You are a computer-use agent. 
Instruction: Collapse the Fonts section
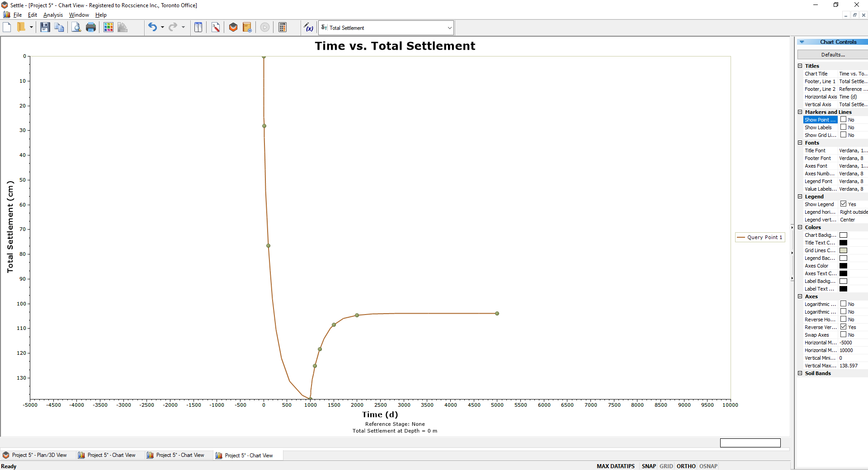(800, 143)
